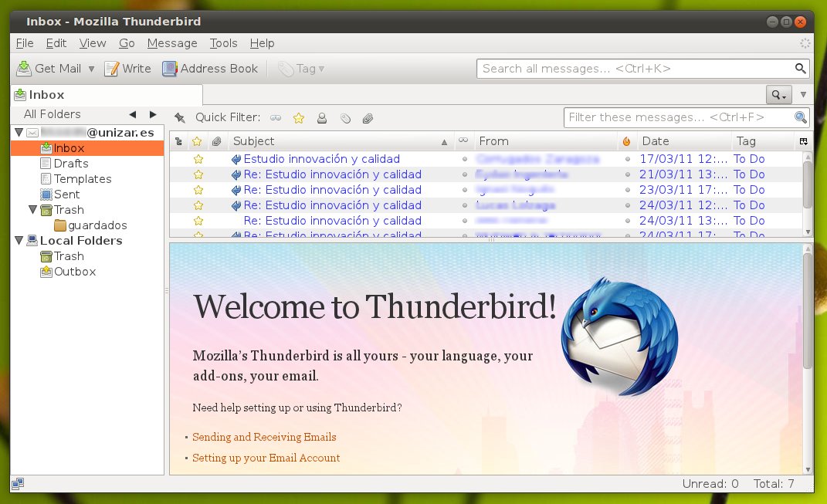This screenshot has width=827, height=504.
Task: Toggle the tags quick filter
Action: tap(345, 118)
